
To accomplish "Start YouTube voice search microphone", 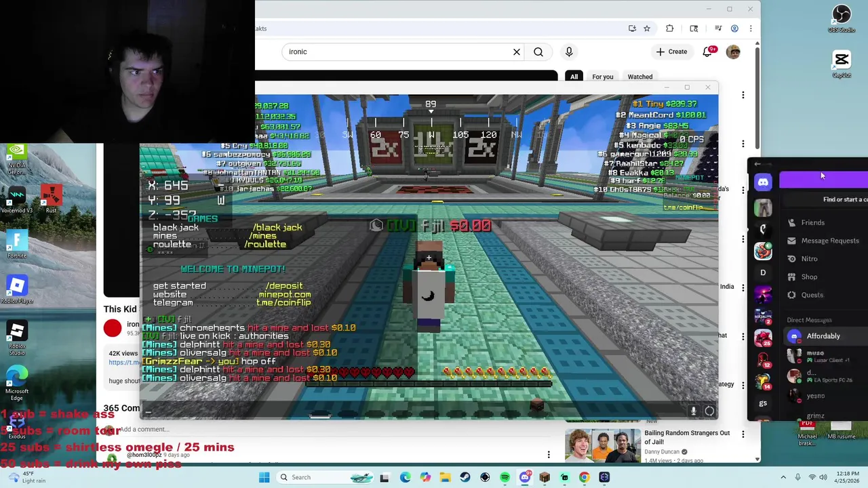I will click(x=569, y=52).
